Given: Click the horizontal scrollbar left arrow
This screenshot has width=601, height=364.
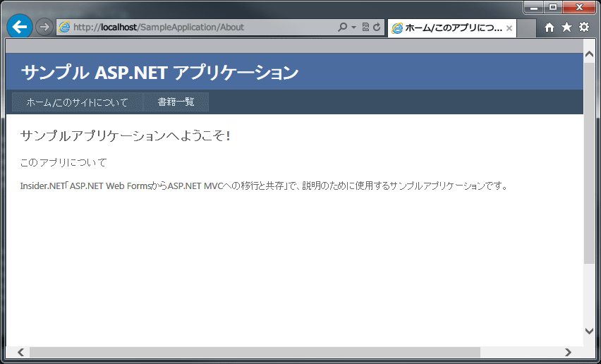Looking at the screenshot, I should tap(21, 352).
